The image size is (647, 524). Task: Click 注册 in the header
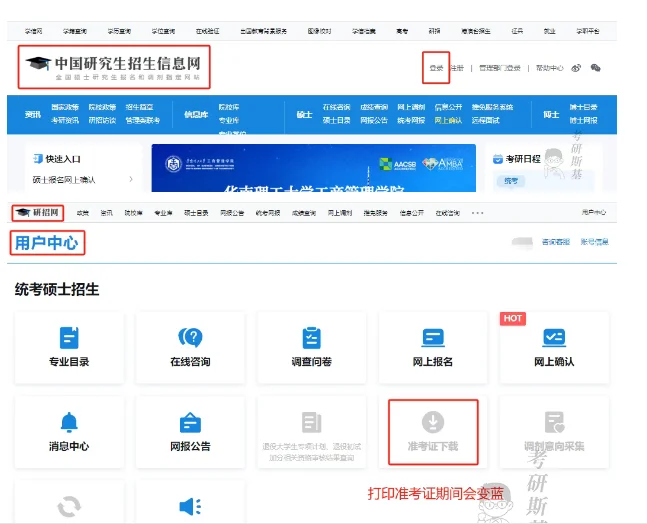pos(457,68)
